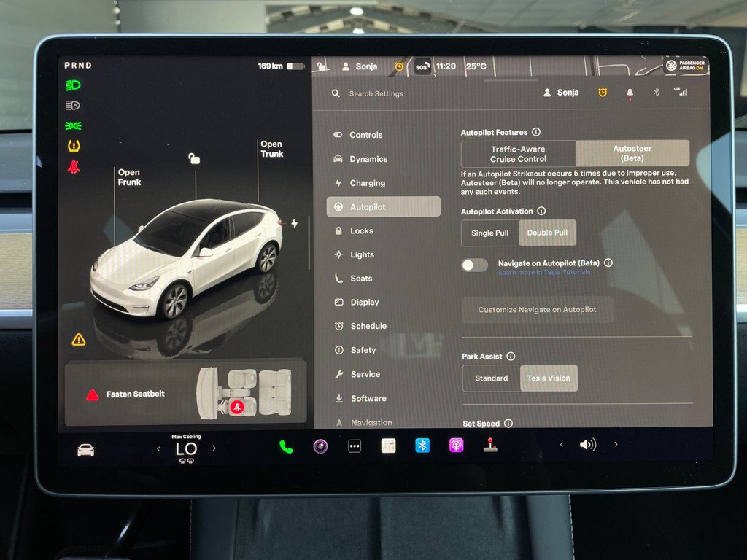Tap Open Frunk label

(129, 177)
